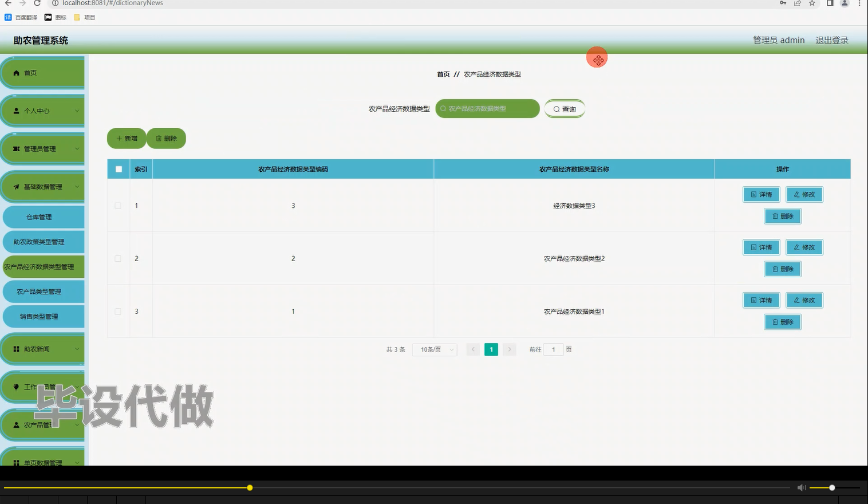Image resolution: width=868 pixels, height=504 pixels.
Task: Click the 经济数据类型3 name cell
Action: (x=574, y=206)
